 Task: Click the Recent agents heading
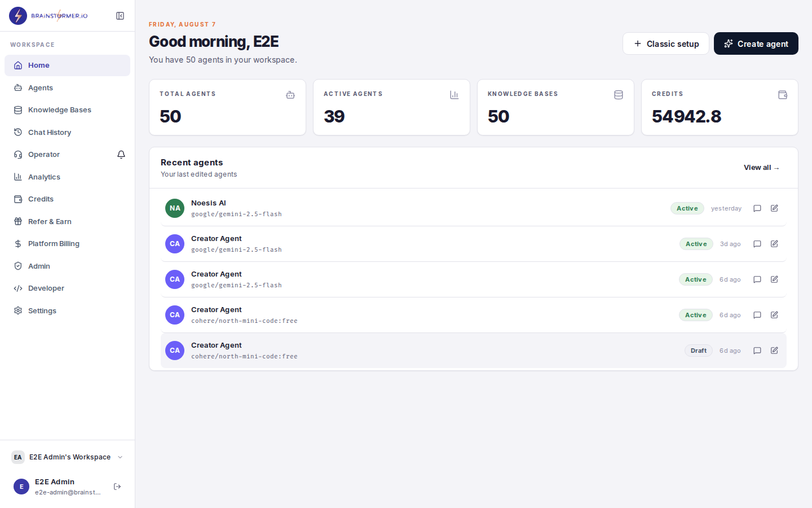(192, 163)
